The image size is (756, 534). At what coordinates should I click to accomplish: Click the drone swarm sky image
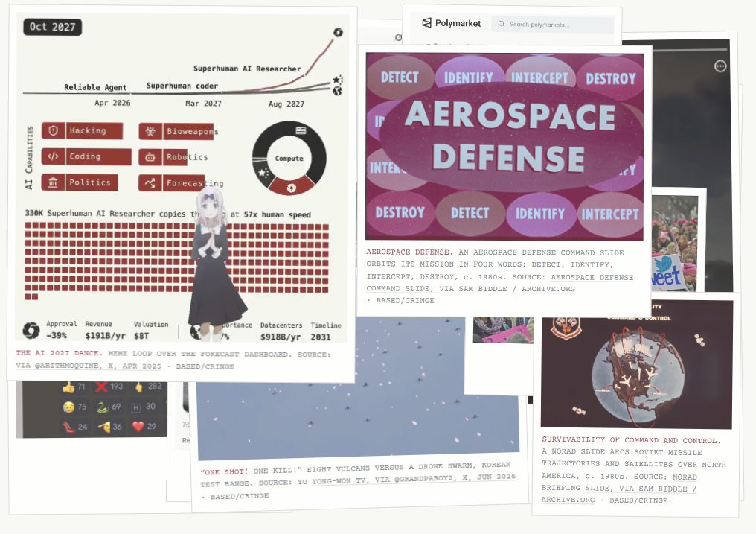click(358, 386)
